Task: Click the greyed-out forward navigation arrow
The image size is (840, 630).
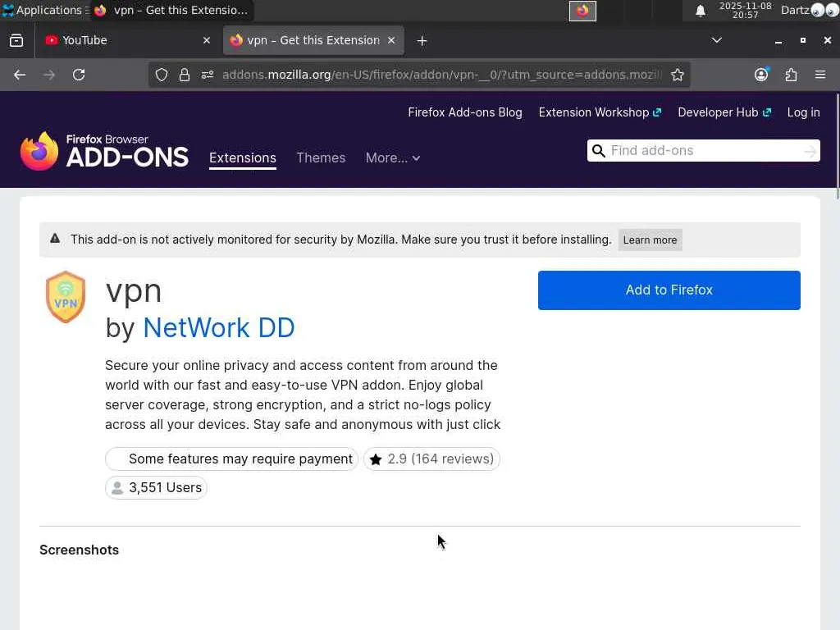Action: (x=49, y=75)
